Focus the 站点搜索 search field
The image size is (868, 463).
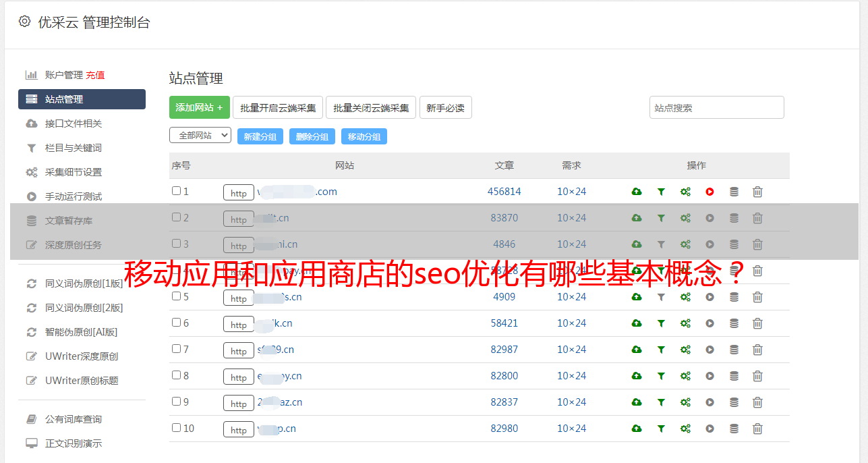(717, 107)
